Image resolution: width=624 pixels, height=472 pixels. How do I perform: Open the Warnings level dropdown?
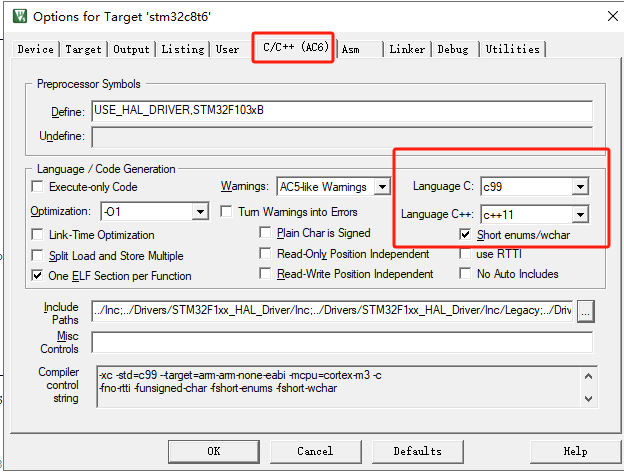[x=382, y=186]
